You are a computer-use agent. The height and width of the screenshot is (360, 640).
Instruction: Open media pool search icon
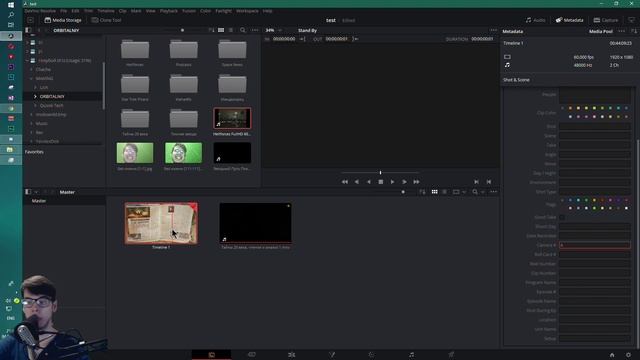(475, 192)
